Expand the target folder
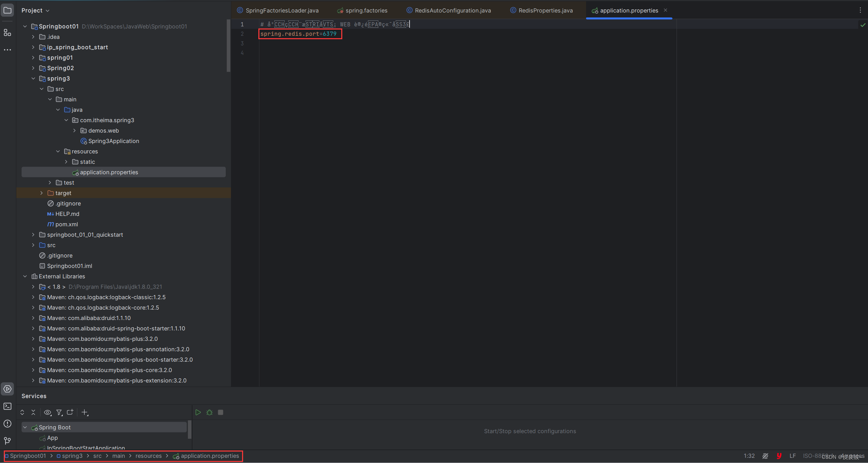This screenshot has width=868, height=463. click(42, 193)
